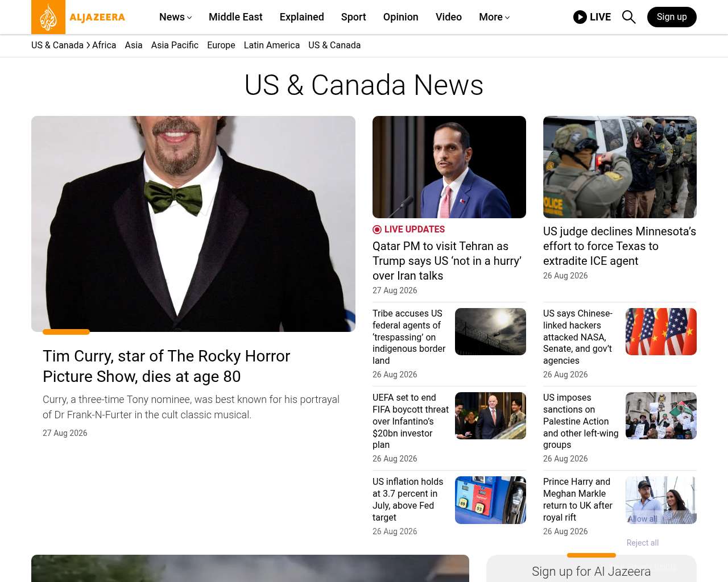
Task: Expand the News dropdown menu
Action: coord(176,17)
